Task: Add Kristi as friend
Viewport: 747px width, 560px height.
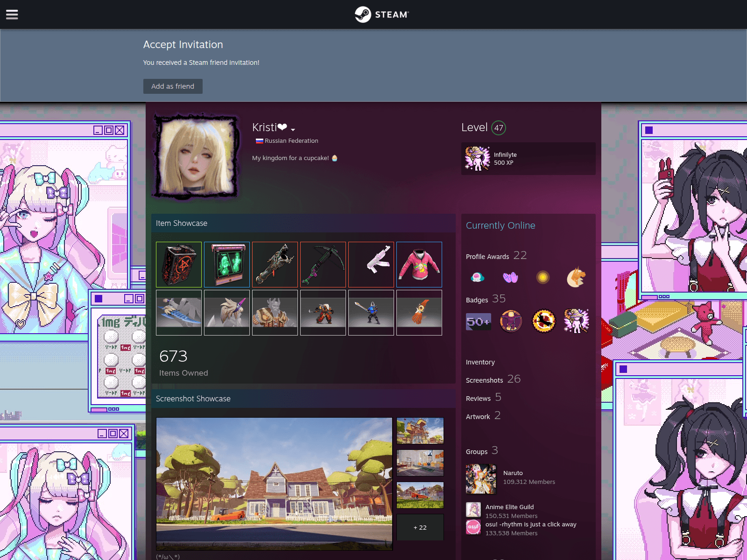Action: tap(173, 86)
